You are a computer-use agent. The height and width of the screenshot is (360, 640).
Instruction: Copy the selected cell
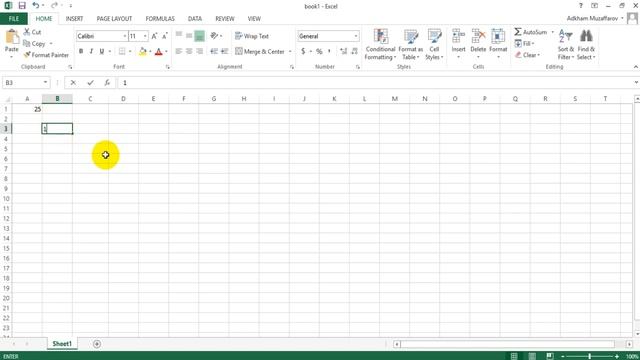tap(34, 43)
